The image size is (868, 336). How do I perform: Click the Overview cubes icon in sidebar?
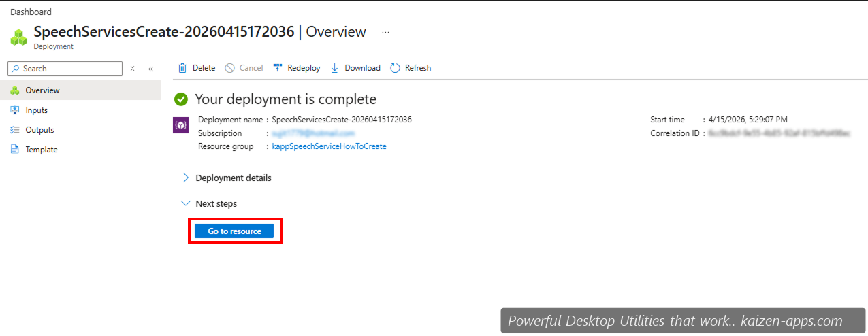pos(14,90)
